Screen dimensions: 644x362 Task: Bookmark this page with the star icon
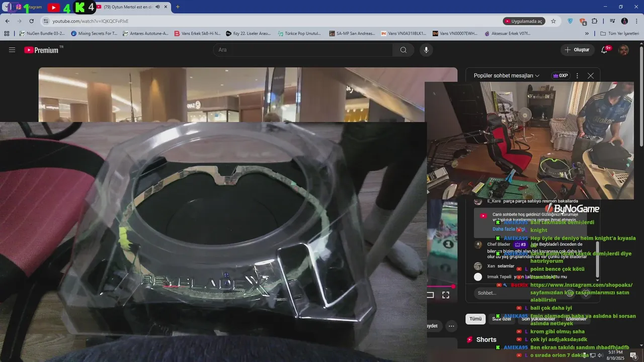coord(553,21)
